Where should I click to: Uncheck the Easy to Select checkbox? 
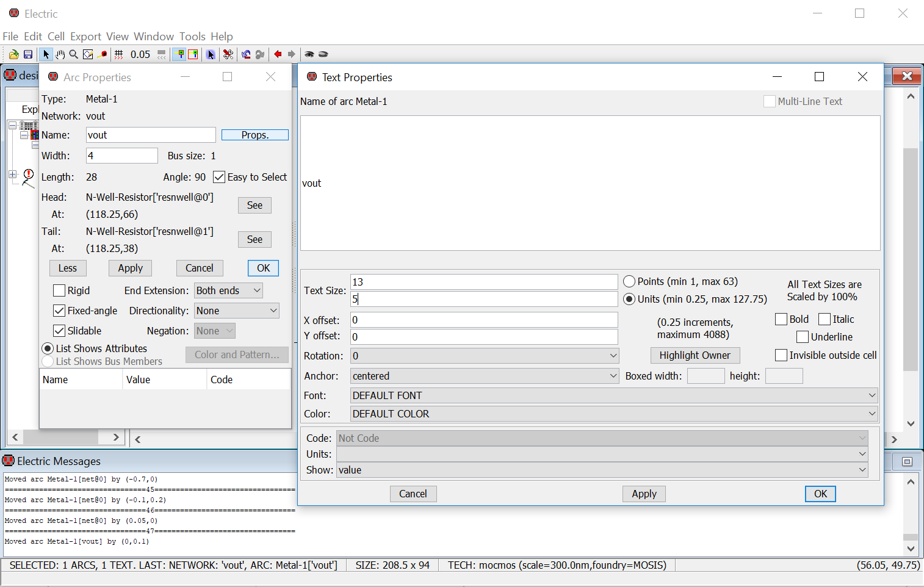click(219, 177)
